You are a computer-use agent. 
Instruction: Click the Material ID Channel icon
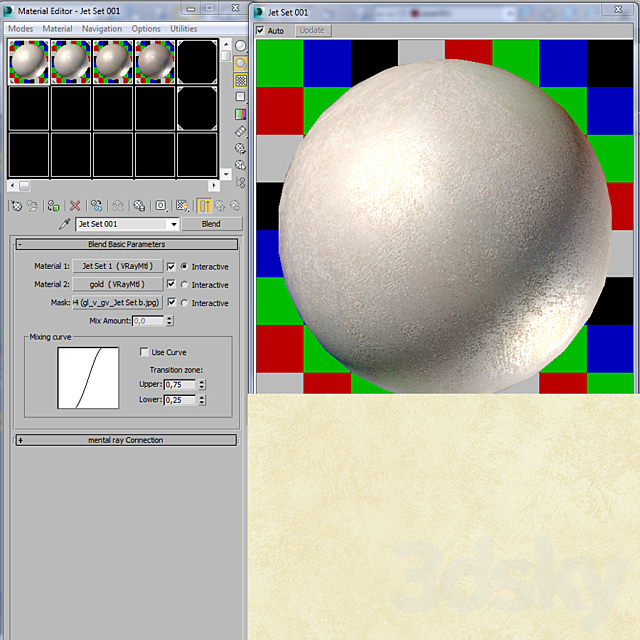click(x=161, y=206)
